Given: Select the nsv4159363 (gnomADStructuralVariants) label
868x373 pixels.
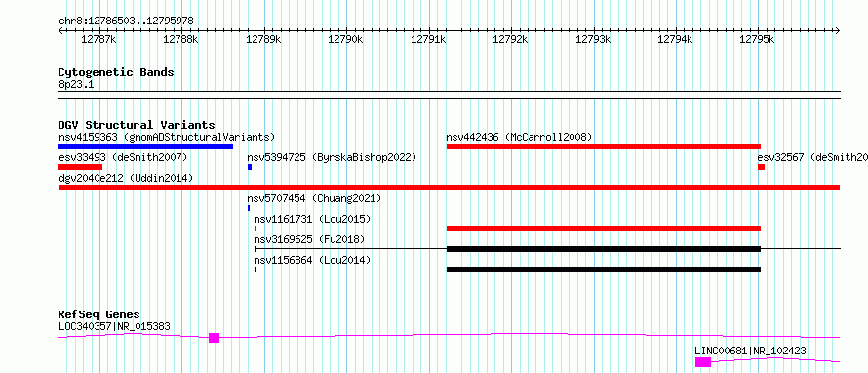Looking at the screenshot, I should (x=167, y=137).
